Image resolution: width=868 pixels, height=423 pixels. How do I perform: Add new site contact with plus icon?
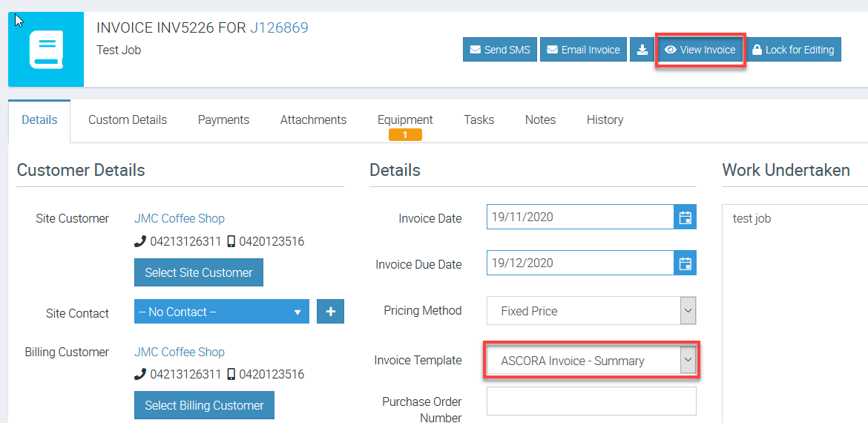tap(330, 312)
